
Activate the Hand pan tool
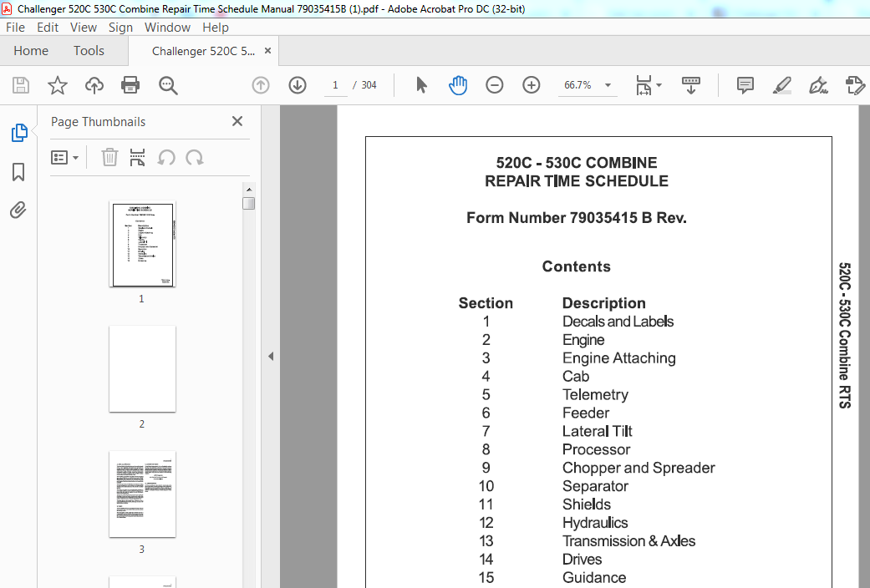pos(458,85)
